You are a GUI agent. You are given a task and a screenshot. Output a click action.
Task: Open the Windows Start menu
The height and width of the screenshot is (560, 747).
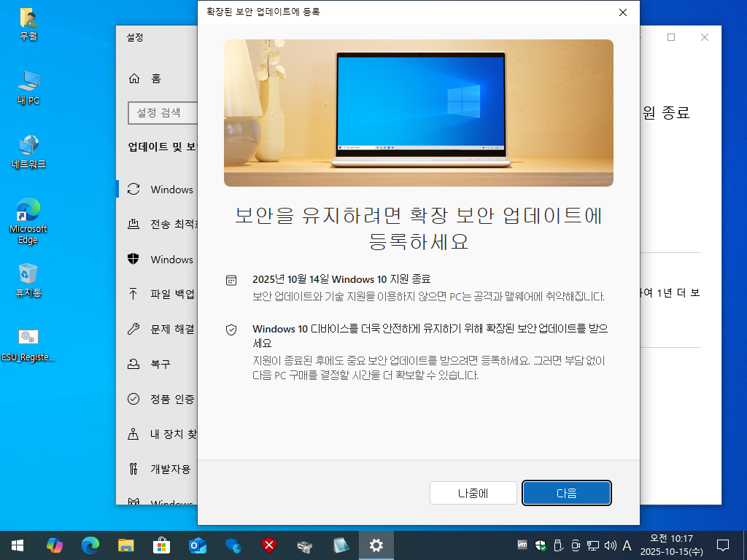pos(18,545)
